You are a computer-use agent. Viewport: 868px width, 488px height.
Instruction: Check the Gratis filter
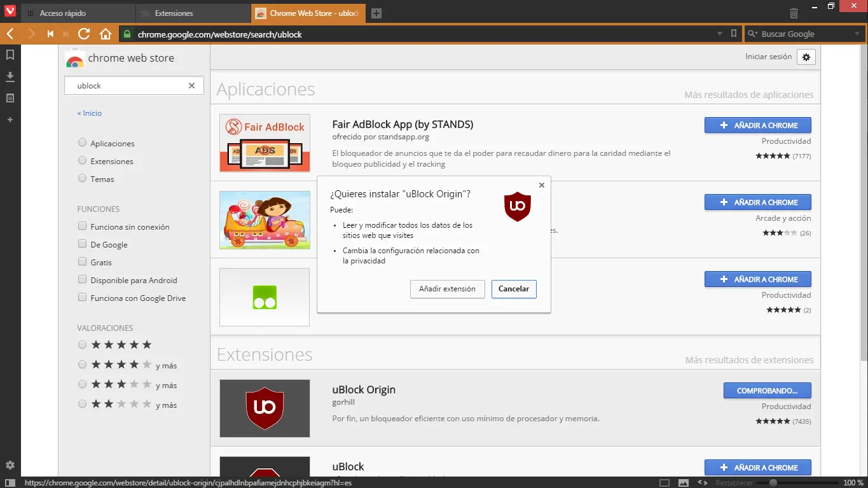pos(82,261)
